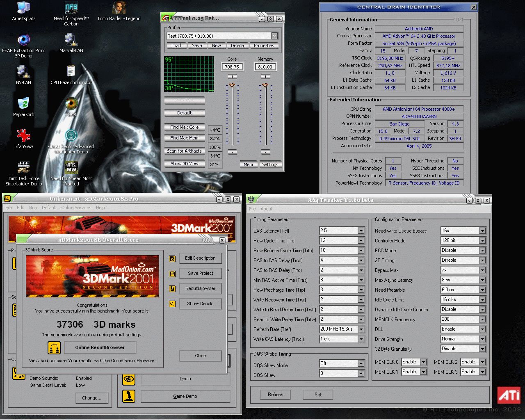Click Show 3D View button

pyautogui.click(x=185, y=164)
